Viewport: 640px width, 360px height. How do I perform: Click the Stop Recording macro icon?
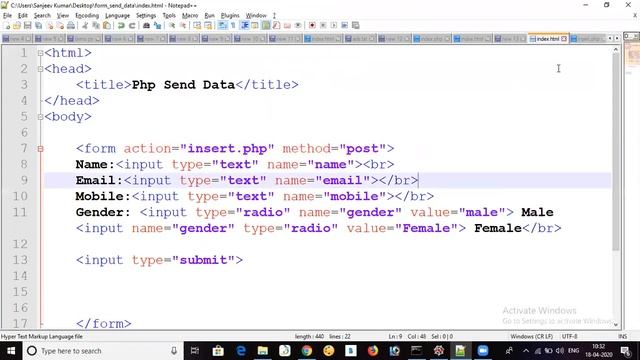pos(323,25)
